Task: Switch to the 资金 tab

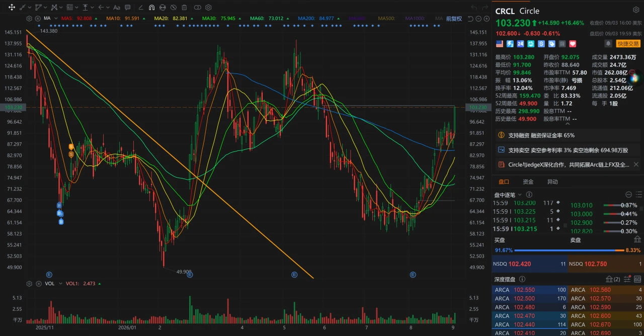Action: point(528,182)
